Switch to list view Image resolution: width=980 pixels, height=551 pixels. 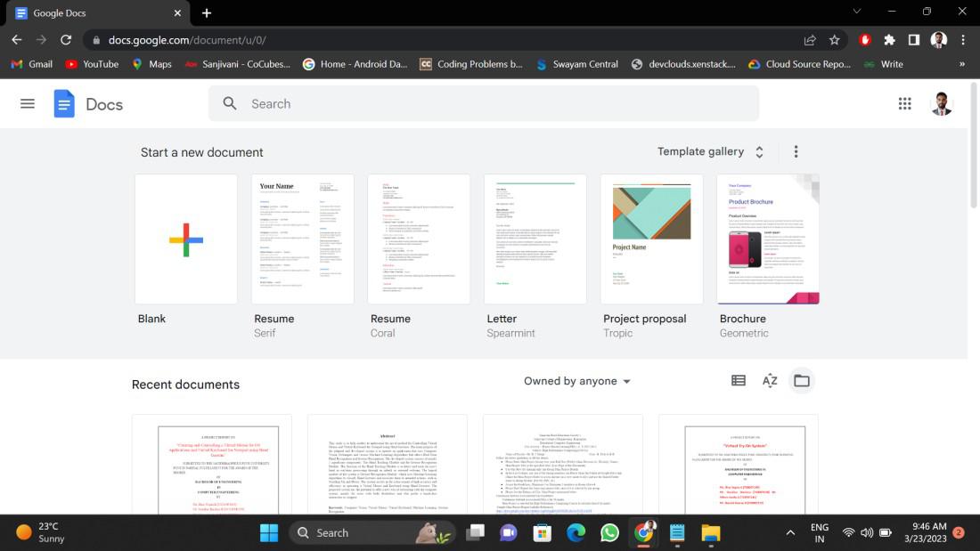[x=739, y=380]
